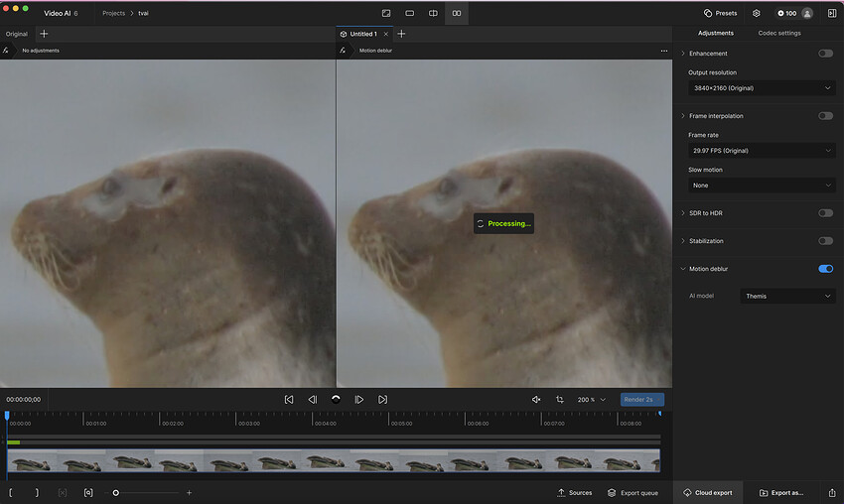This screenshot has height=504, width=844.
Task: Click the Cloud export button
Action: pos(707,492)
